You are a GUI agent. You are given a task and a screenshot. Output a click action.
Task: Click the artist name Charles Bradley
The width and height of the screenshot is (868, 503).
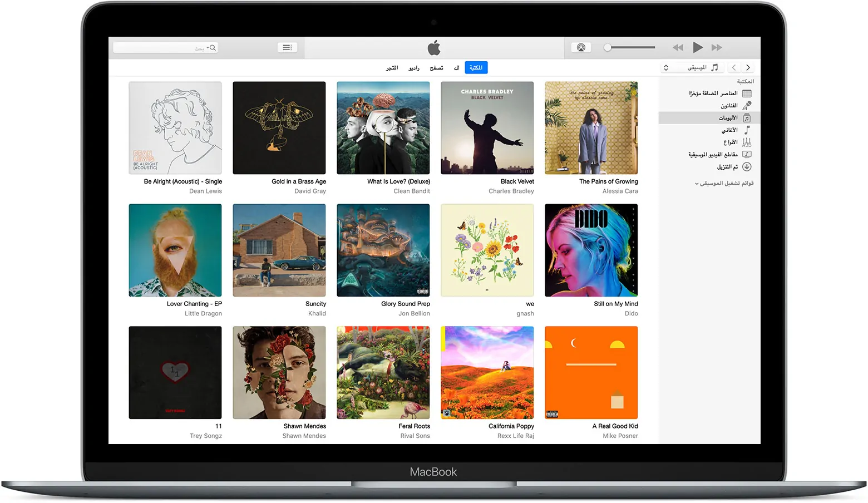pyautogui.click(x=511, y=191)
